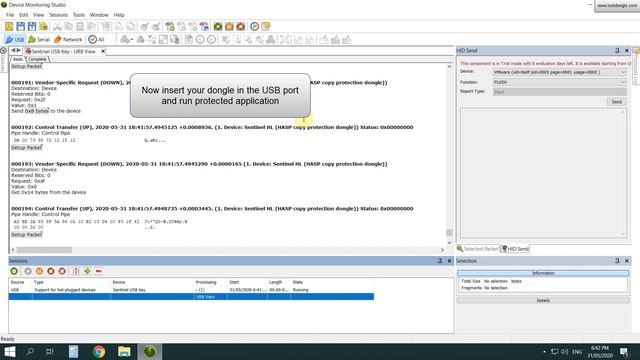This screenshot has height=360, width=640.
Task: Click the green start icon in the Sessions toolbar
Action: coord(14,271)
